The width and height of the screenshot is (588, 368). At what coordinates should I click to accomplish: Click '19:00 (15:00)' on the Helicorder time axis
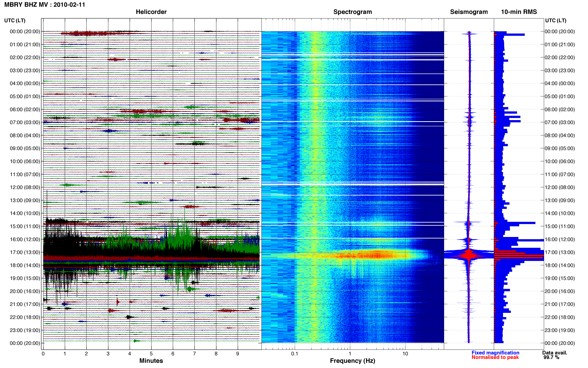[x=25, y=278]
